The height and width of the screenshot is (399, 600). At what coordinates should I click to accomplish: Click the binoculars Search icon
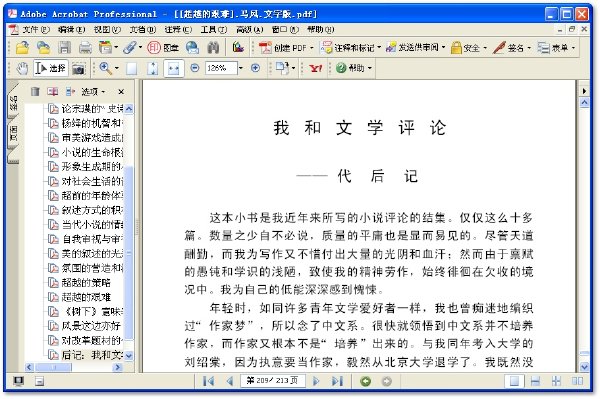pyautogui.click(x=213, y=47)
